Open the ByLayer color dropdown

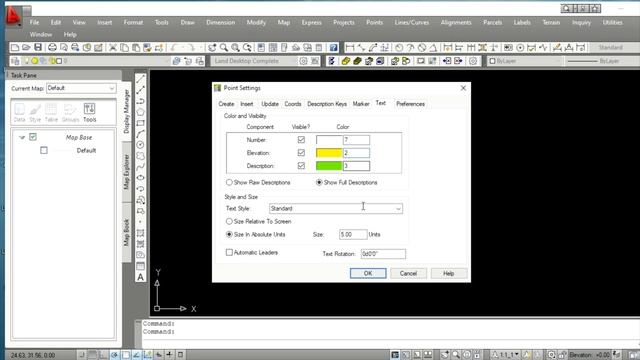coord(525,61)
